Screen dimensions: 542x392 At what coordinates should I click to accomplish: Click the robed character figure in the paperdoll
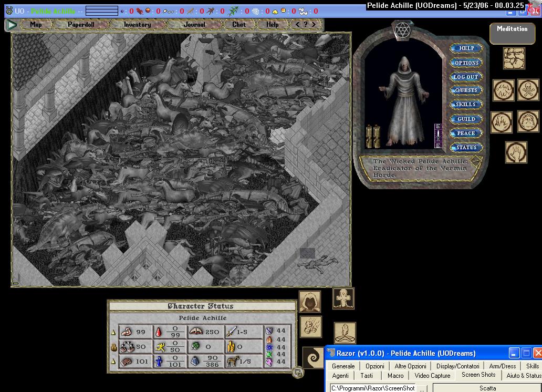pos(404,101)
